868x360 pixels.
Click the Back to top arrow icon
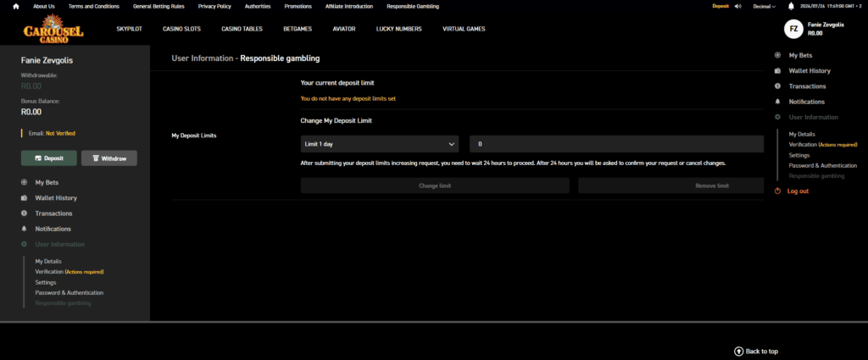(738, 352)
